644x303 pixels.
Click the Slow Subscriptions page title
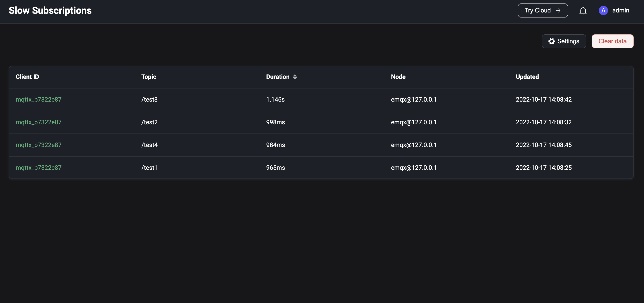[x=50, y=10]
